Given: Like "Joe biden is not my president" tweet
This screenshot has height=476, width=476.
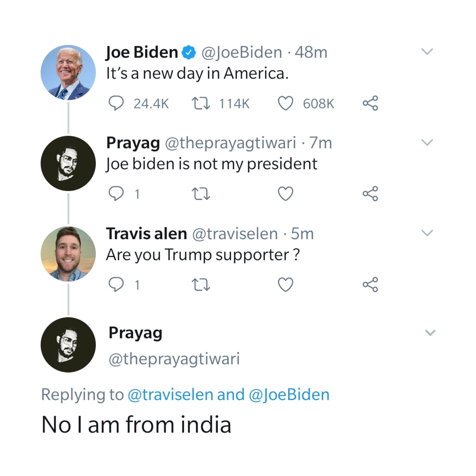Looking at the screenshot, I should tap(286, 194).
